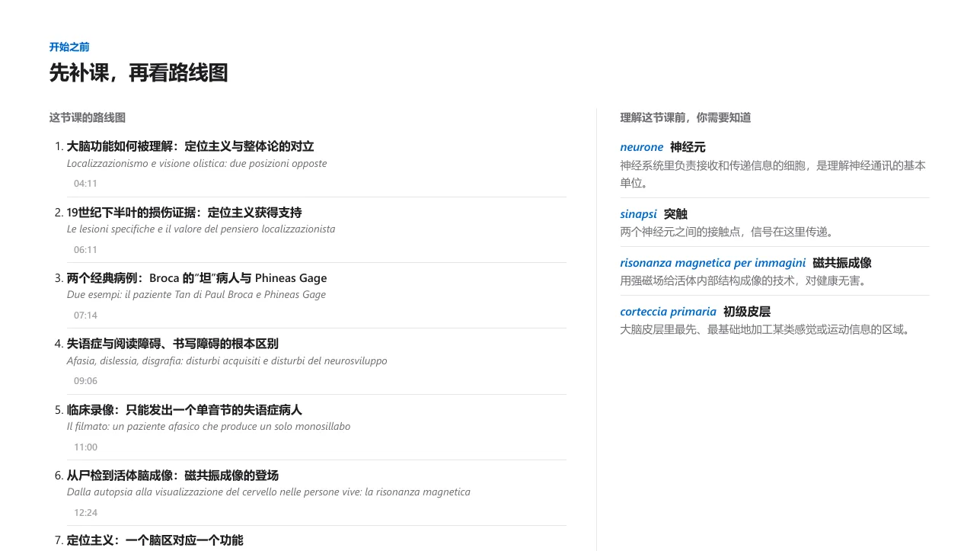
Task: Click the translation '神经元'
Action: tap(688, 147)
